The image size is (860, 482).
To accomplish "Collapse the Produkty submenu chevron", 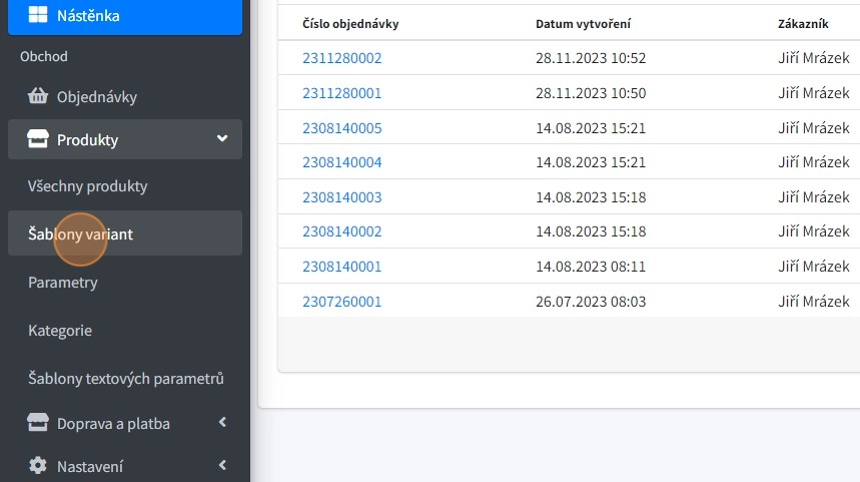I will (222, 139).
